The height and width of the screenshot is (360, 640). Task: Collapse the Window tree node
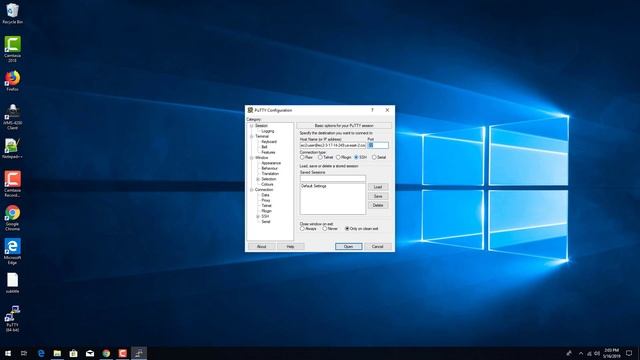251,158
